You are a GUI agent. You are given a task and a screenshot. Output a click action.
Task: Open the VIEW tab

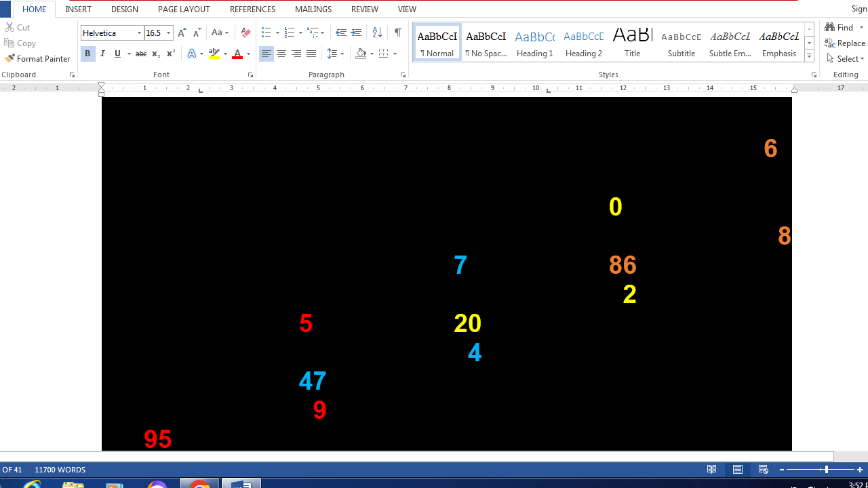click(x=407, y=9)
